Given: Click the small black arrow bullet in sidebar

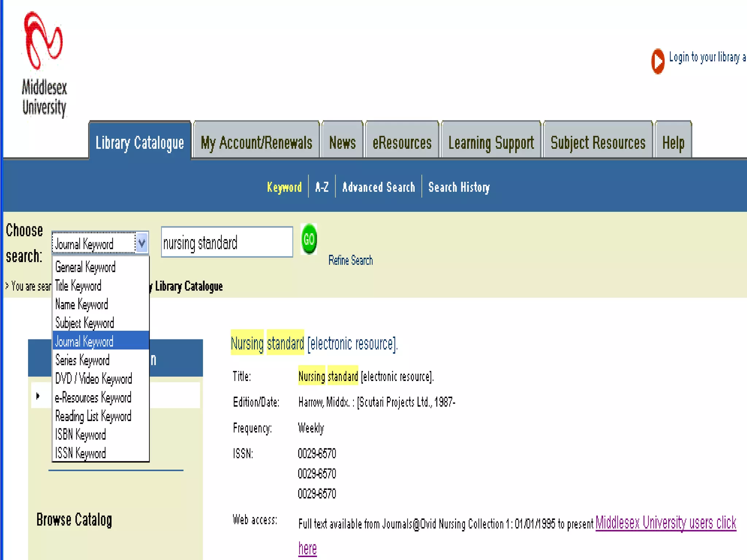Looking at the screenshot, I should pos(38,396).
